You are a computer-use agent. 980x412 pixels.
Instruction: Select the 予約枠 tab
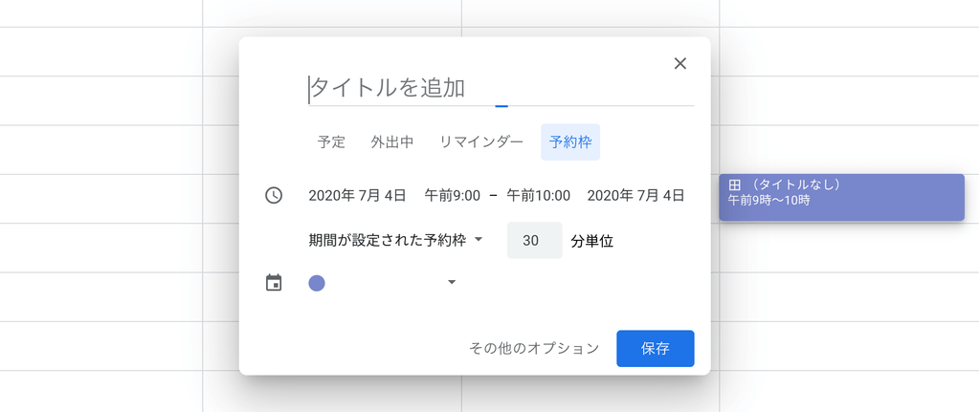coord(570,141)
